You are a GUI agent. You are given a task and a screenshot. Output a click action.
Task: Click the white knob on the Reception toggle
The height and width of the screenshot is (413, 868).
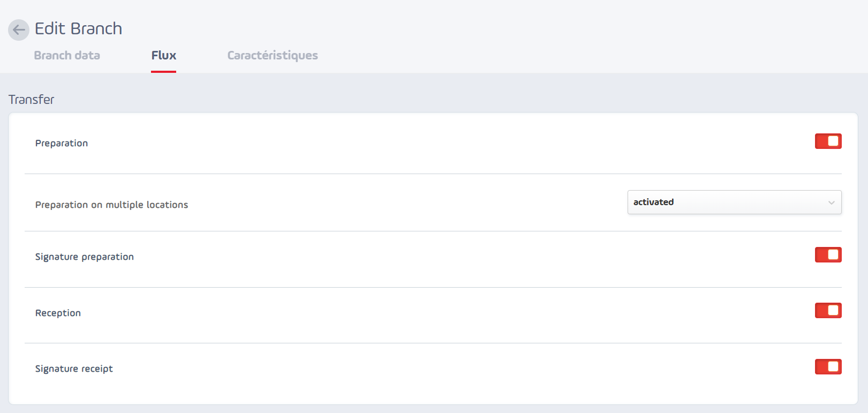833,310
